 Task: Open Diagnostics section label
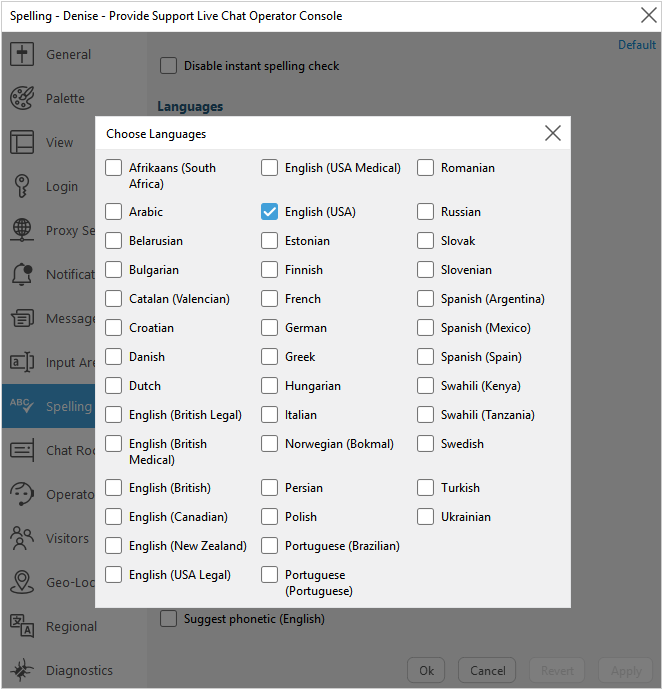click(79, 670)
